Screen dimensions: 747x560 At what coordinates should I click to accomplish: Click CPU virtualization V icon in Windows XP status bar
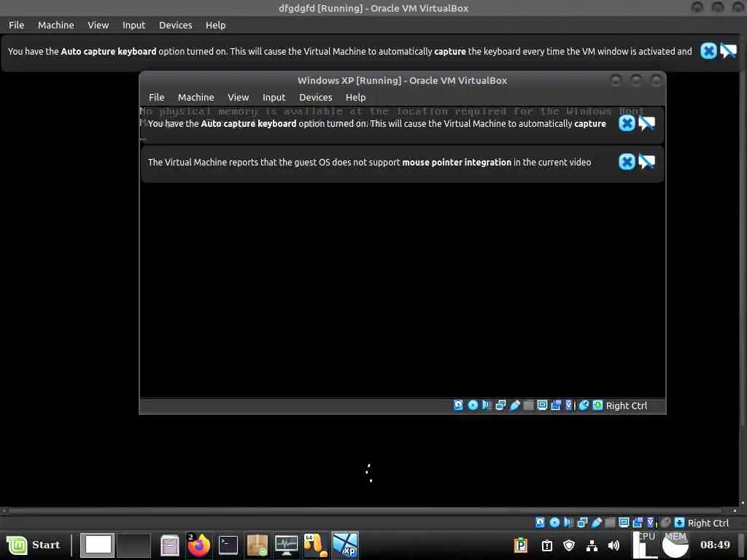[x=570, y=405]
